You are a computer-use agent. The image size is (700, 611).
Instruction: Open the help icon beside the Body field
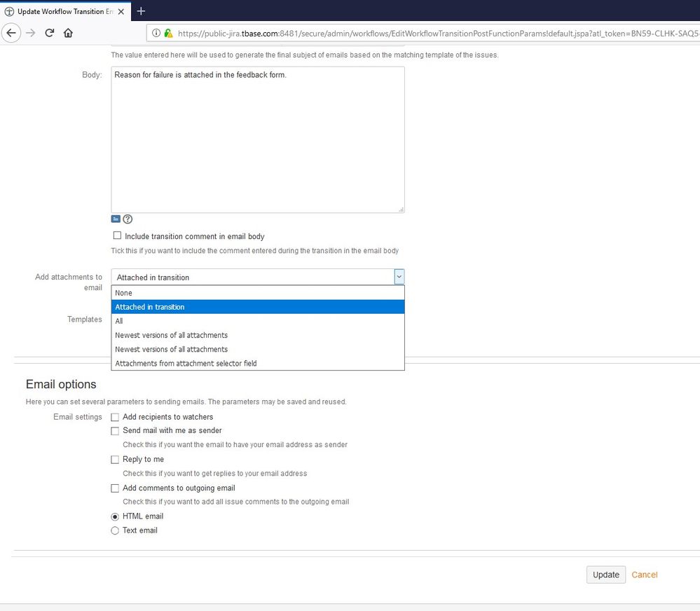[x=127, y=219]
